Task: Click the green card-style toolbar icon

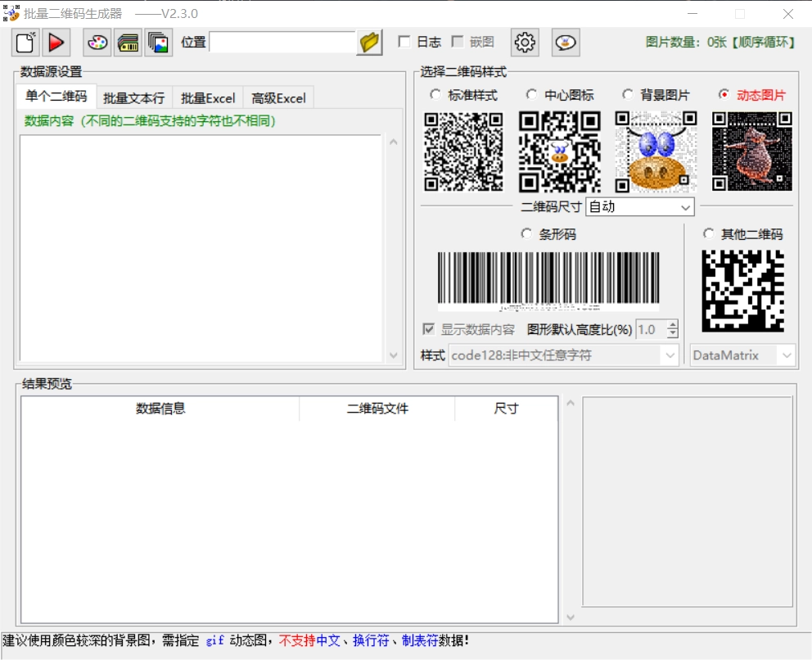Action: tap(128, 43)
